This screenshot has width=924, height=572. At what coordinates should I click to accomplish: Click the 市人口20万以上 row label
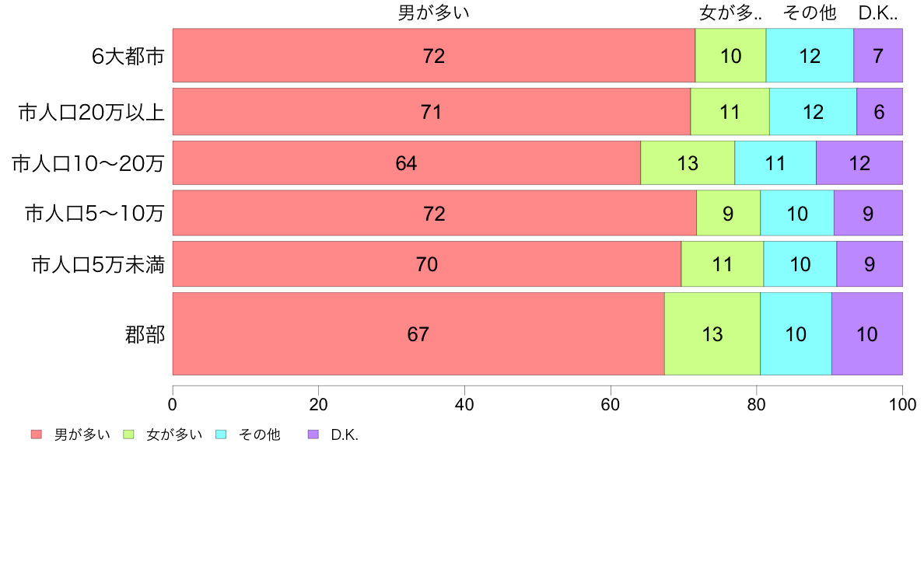tap(91, 112)
